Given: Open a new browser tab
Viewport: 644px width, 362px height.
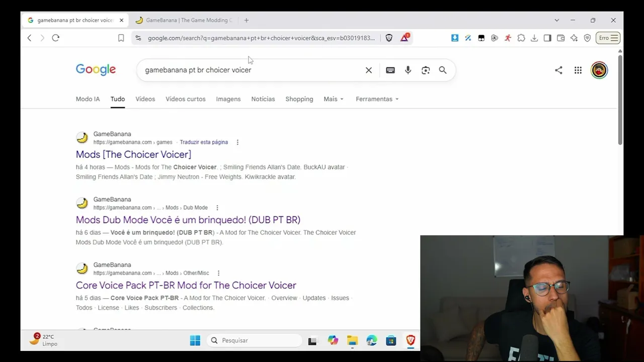Looking at the screenshot, I should [247, 20].
